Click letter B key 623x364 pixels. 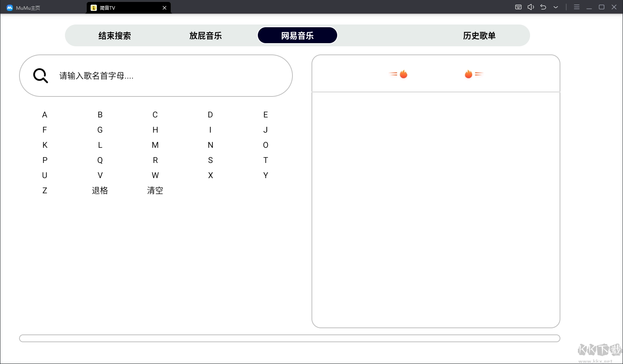pos(100,115)
